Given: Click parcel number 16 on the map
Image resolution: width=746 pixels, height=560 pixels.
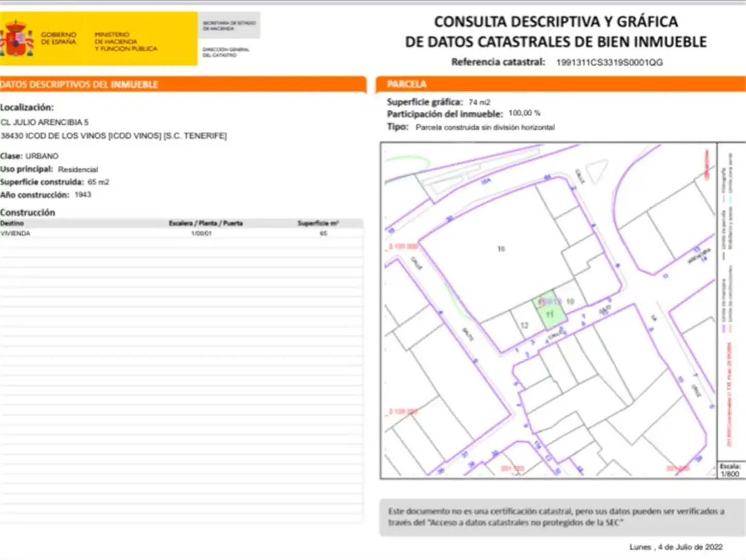Looking at the screenshot, I should [x=501, y=249].
